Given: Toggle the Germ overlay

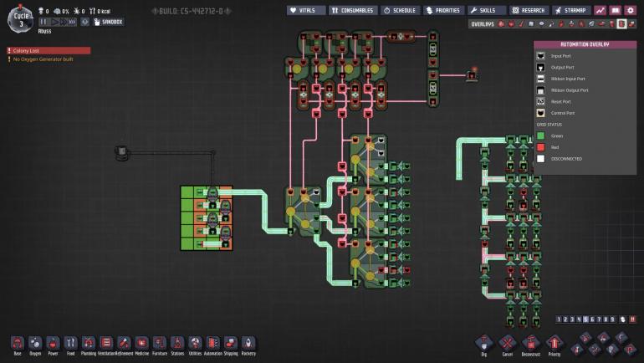Looking at the screenshot, I should tap(581, 24).
